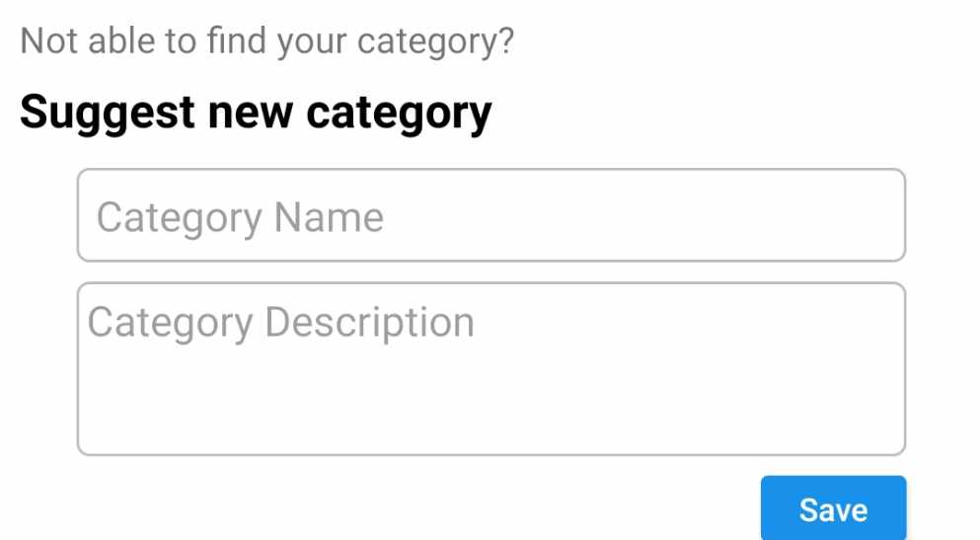Click the 'Category Name' placeholder text
This screenshot has width=980, height=540.
point(240,217)
